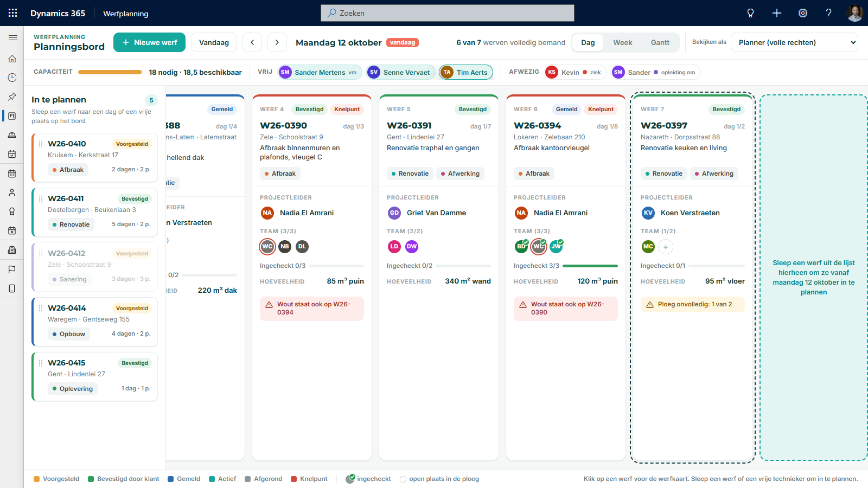Viewport: 868px width, 488px height.
Task: Click the open team slot plus on W26-0397
Action: pos(666,247)
